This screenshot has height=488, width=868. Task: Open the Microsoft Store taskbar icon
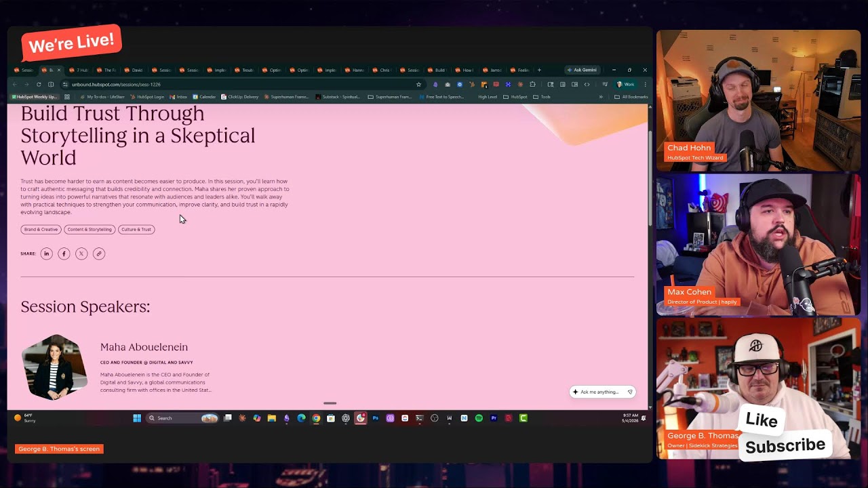pyautogui.click(x=331, y=418)
